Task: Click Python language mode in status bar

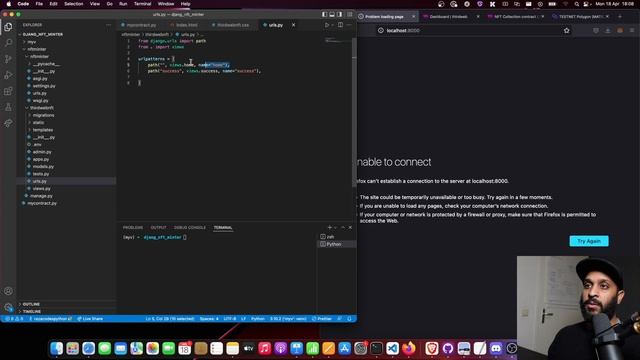Action: pyautogui.click(x=258, y=319)
